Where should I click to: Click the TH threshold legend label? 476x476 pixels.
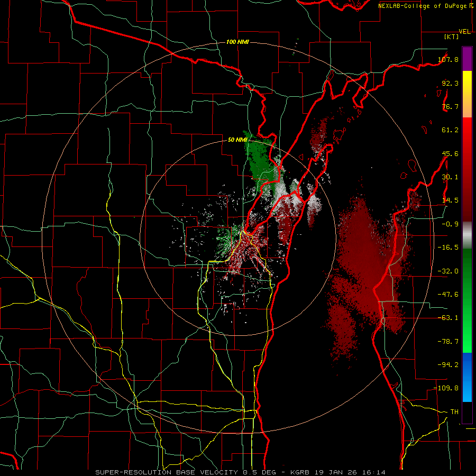click(454, 411)
